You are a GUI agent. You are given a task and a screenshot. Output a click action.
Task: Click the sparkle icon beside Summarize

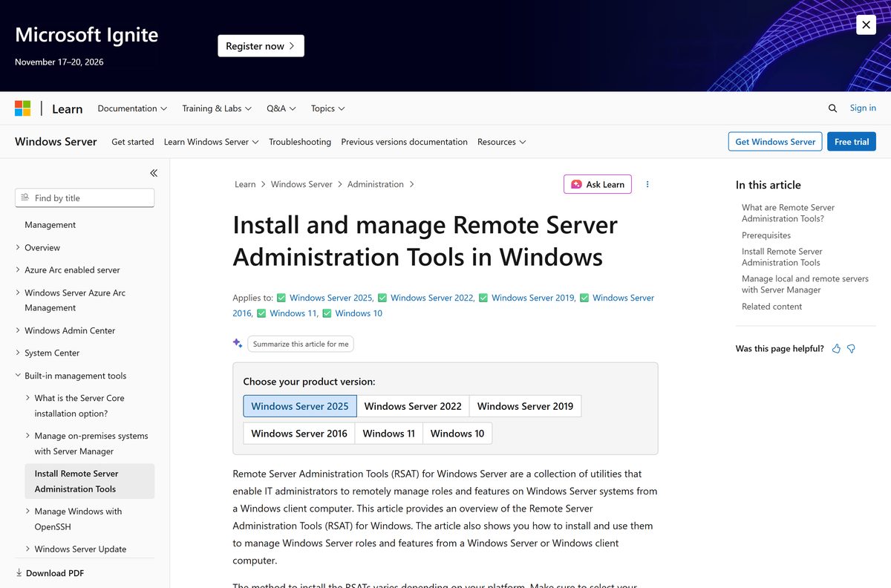click(238, 344)
